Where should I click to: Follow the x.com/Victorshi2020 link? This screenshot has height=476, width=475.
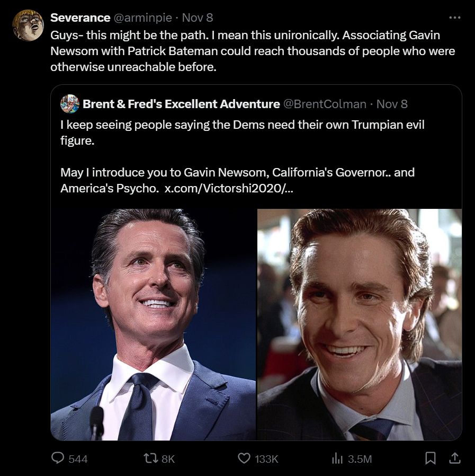click(x=228, y=188)
